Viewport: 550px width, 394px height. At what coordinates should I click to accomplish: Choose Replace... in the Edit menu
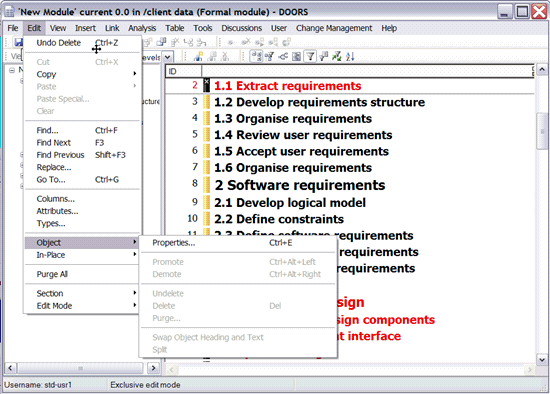pos(82,167)
